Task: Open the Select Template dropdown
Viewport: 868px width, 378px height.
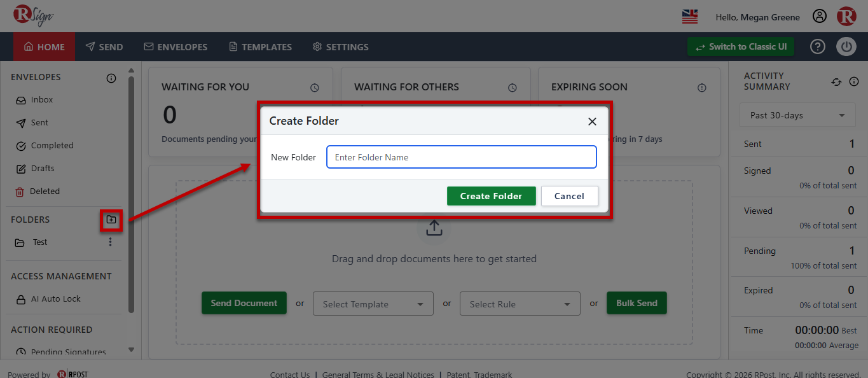Action: pyautogui.click(x=373, y=304)
